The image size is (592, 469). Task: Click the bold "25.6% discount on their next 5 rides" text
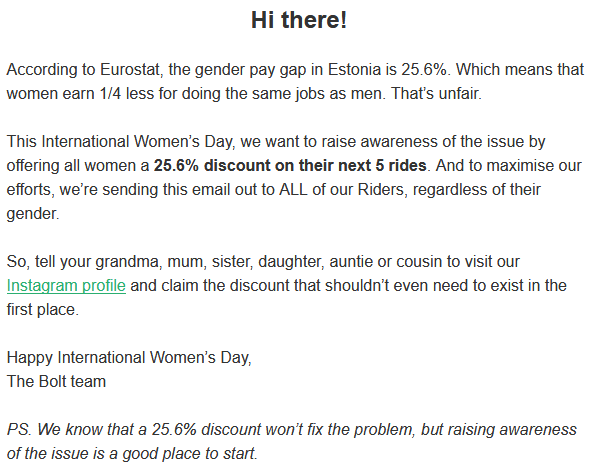[x=290, y=165]
